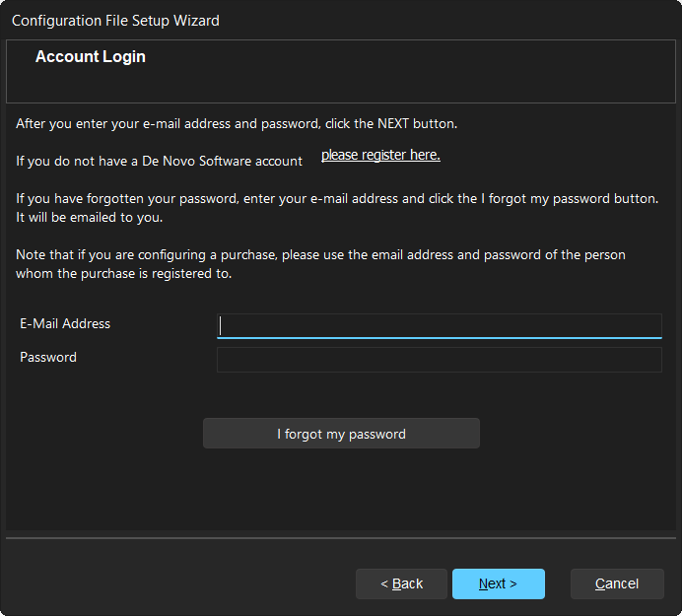Click the 'Note that if you are configuring a purchase' line
Screen dimensions: 682x616
tap(320, 255)
